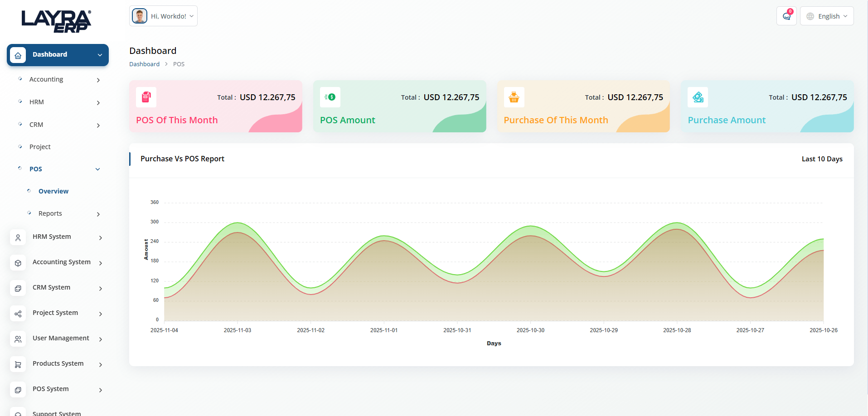The height and width of the screenshot is (416, 868).
Task: Click the Project System share icon
Action: tap(18, 314)
